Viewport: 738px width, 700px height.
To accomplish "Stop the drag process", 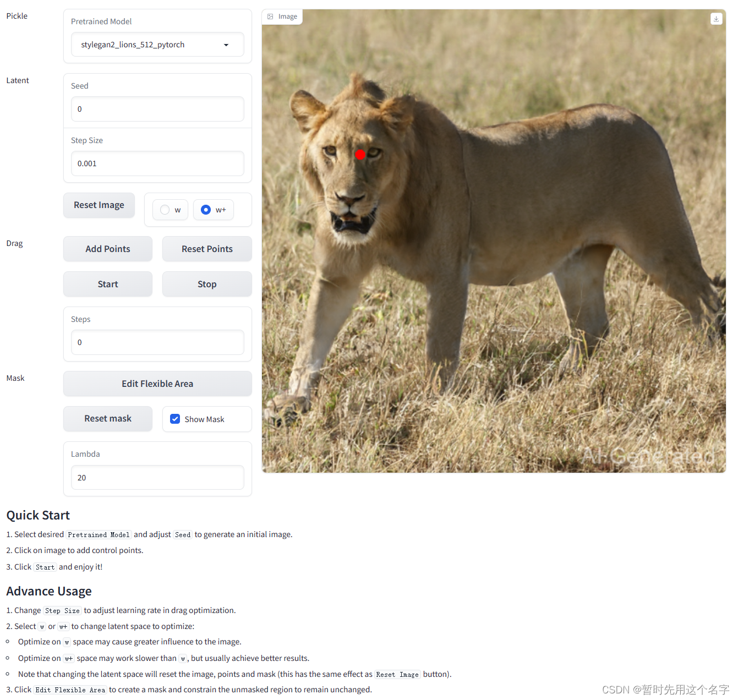I will [207, 284].
